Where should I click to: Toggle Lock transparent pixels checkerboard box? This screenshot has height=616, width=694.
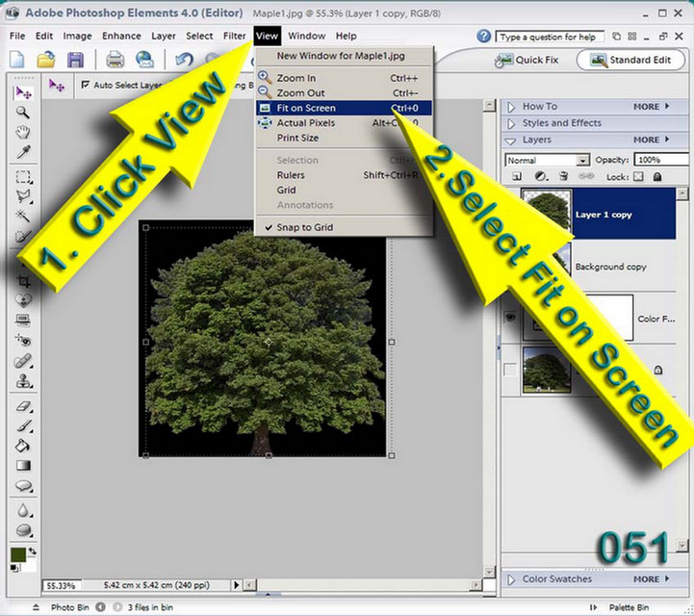[638, 176]
